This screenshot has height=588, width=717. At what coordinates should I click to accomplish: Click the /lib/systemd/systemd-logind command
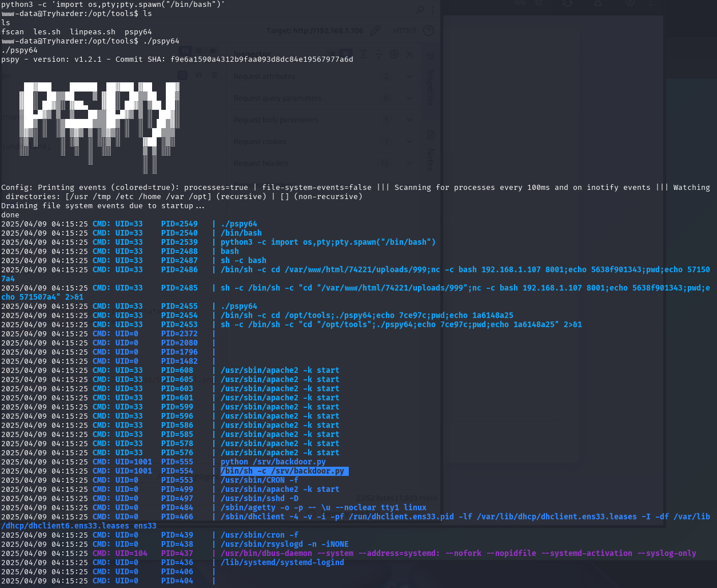pos(282,562)
